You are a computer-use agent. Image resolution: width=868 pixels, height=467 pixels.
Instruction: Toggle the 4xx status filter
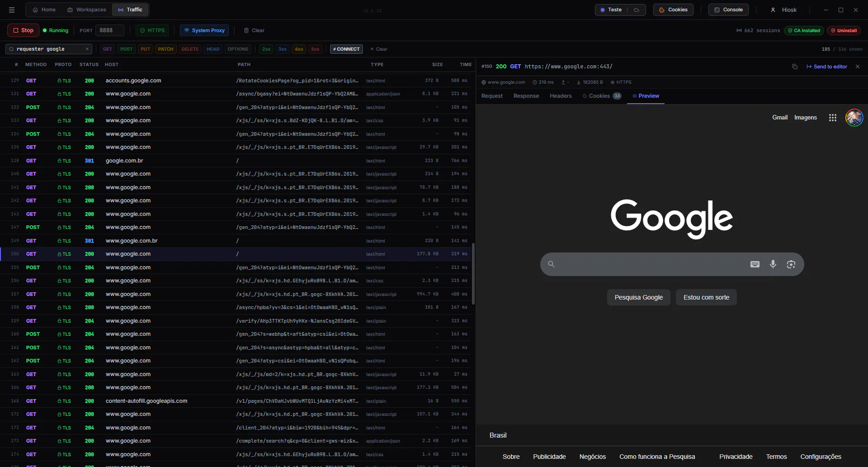pyautogui.click(x=299, y=49)
